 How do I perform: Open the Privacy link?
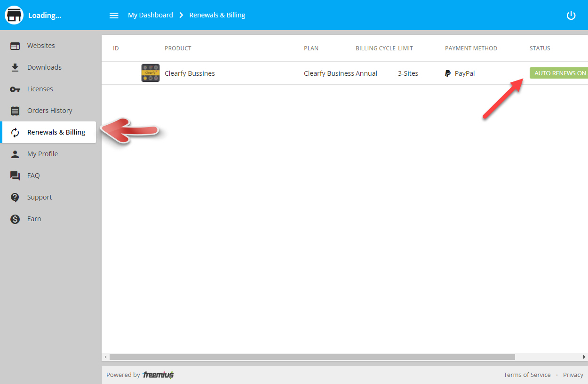point(573,375)
